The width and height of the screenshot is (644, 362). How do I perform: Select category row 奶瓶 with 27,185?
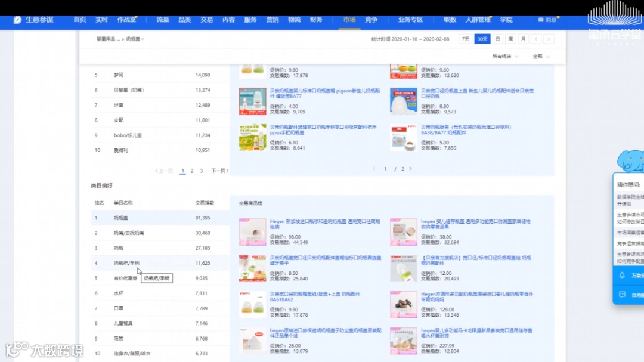(160, 248)
